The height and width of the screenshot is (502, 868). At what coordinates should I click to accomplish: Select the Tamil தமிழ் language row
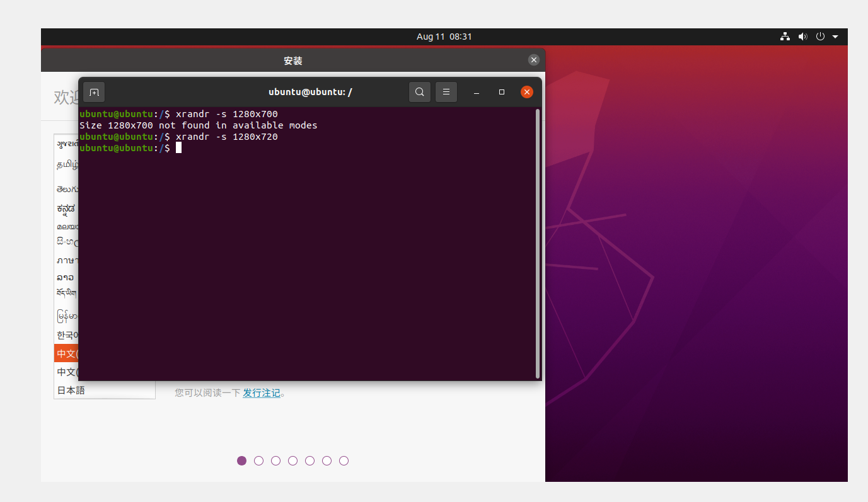click(66, 165)
